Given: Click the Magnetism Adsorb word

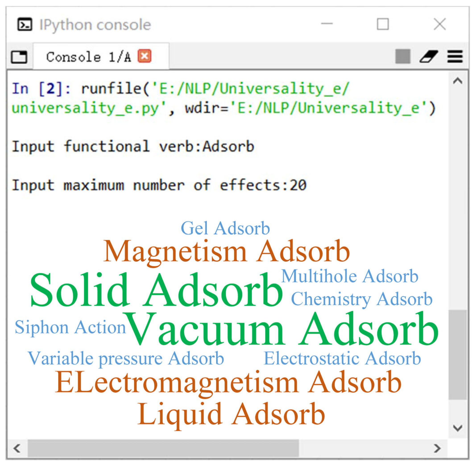Looking at the screenshot, I should coord(227,252).
